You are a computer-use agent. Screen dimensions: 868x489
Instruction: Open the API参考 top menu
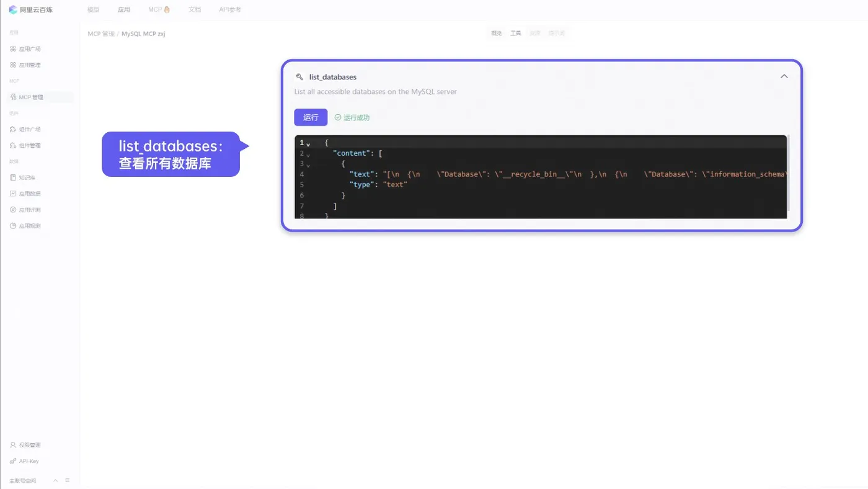point(230,10)
